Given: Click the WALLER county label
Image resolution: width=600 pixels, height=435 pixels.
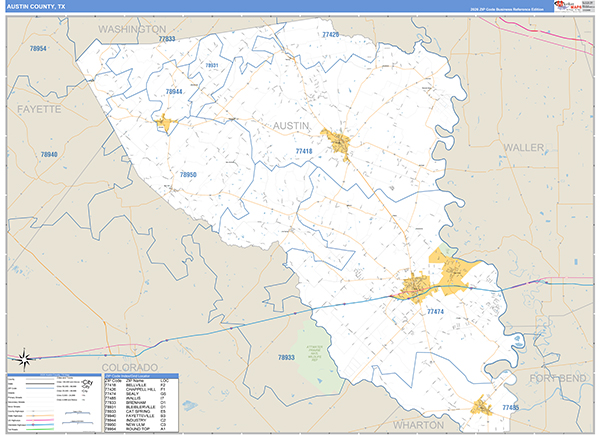Looking at the screenshot, I should point(523,146).
